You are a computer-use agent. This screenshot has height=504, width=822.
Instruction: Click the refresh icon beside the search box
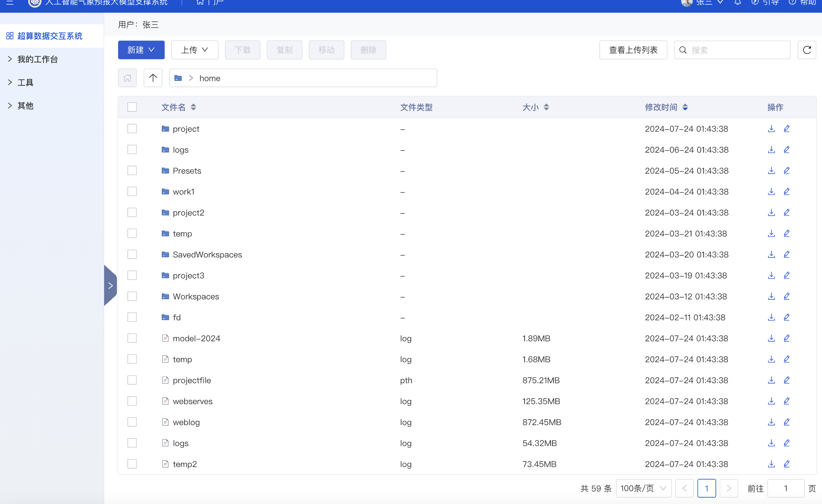point(807,50)
